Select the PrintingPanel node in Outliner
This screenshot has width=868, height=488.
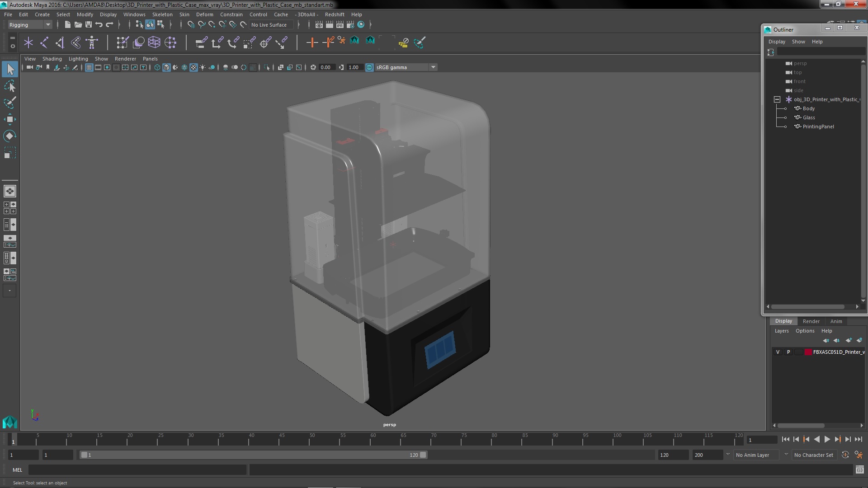(x=818, y=127)
